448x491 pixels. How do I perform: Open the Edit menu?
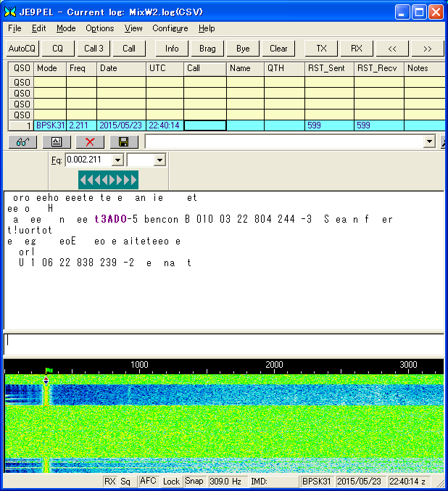click(x=39, y=28)
